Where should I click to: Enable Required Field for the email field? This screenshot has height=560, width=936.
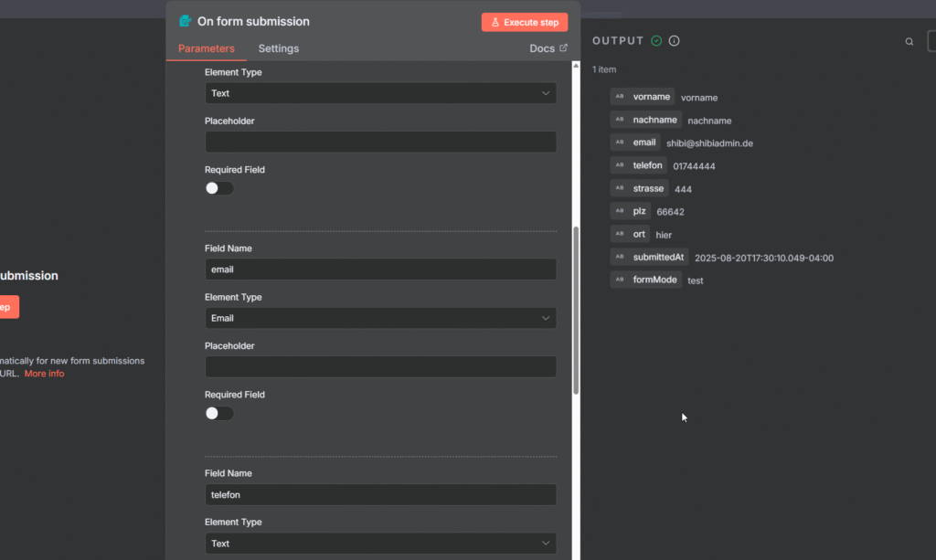point(219,413)
